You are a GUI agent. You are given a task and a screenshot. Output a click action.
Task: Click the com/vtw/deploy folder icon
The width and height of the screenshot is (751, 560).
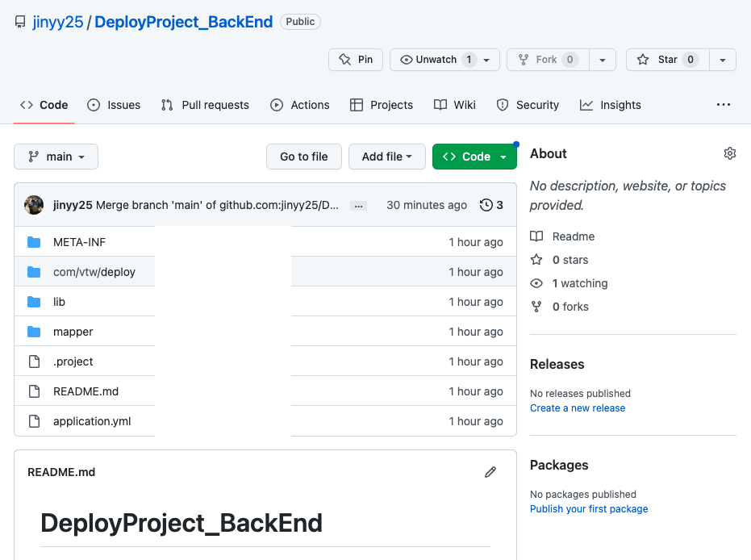34,272
